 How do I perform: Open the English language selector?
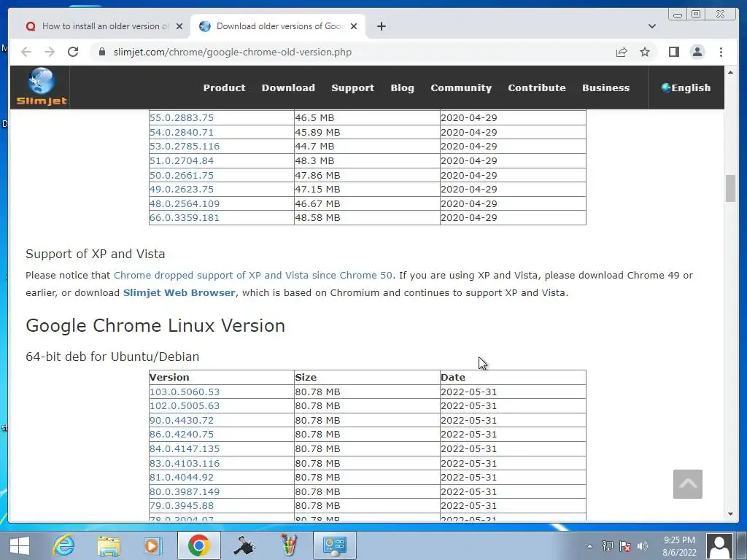pyautogui.click(x=686, y=87)
